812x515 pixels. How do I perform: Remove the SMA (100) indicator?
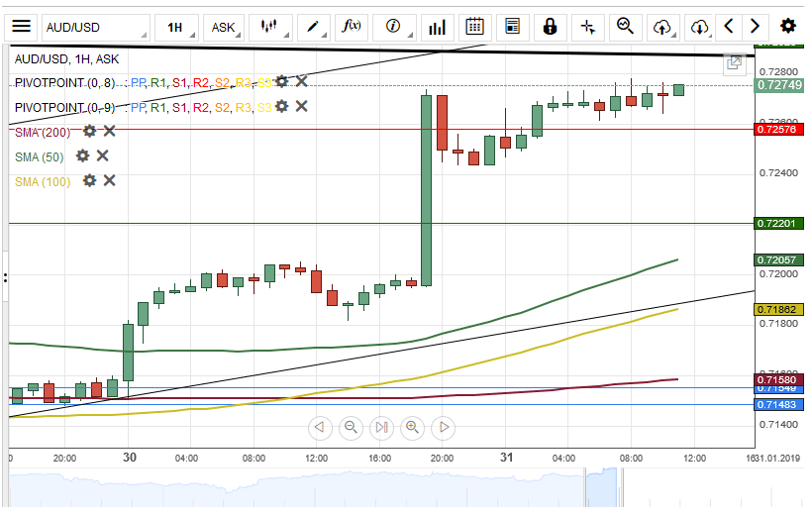click(110, 180)
